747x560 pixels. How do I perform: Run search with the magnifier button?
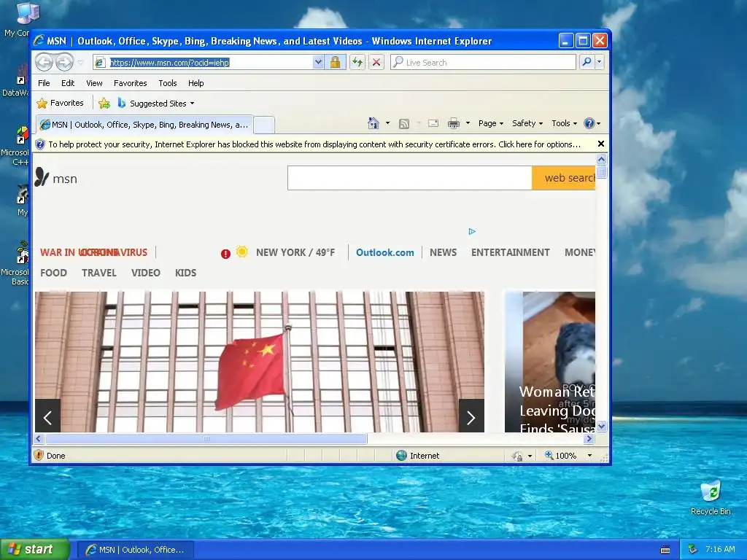(x=587, y=63)
